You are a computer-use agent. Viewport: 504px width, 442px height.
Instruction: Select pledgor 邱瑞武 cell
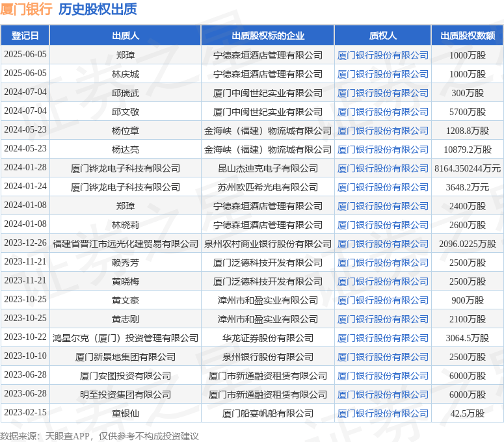point(126,93)
